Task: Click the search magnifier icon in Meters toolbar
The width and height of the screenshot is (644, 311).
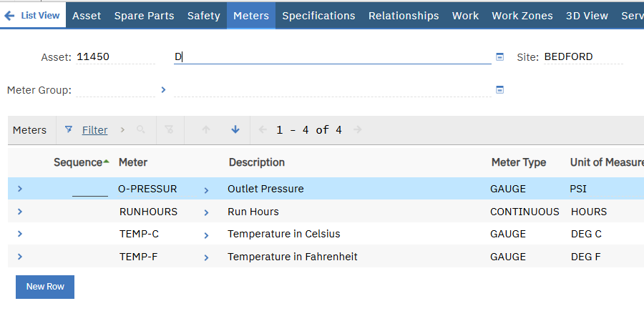Action: (141, 129)
